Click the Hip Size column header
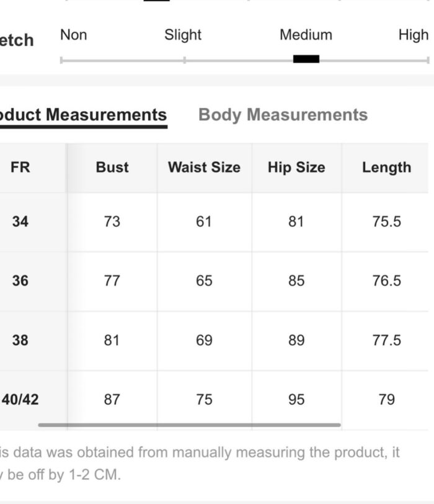Screen dimensions: 434x504 296,168
